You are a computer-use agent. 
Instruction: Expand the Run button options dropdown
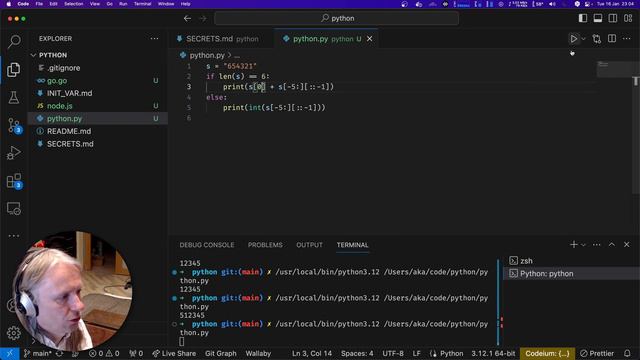pos(583,39)
